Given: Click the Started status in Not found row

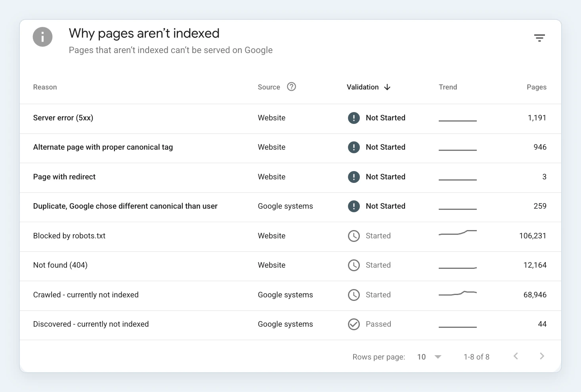Looking at the screenshot, I should tap(378, 265).
